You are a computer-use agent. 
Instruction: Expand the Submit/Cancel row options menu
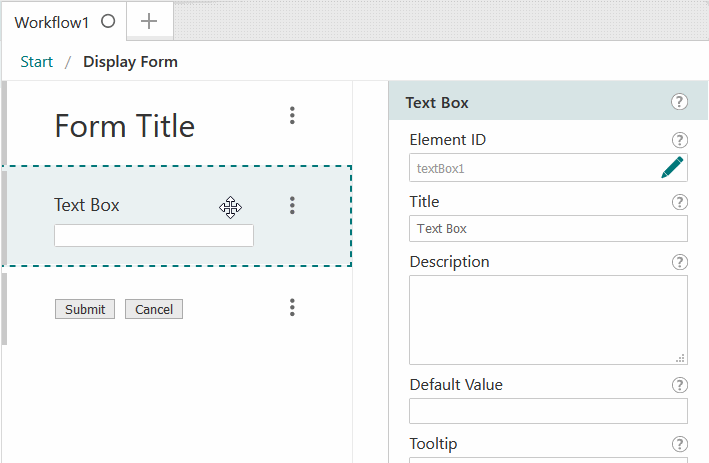click(292, 308)
